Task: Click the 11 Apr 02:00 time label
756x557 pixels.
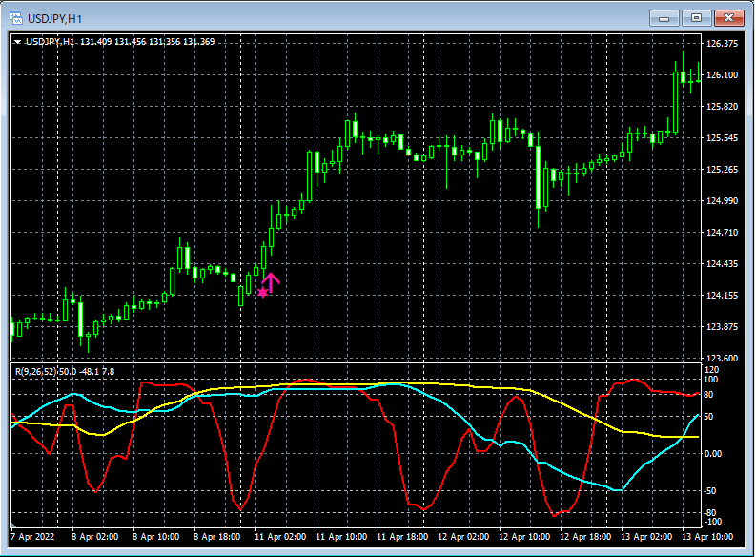Action: [280, 537]
